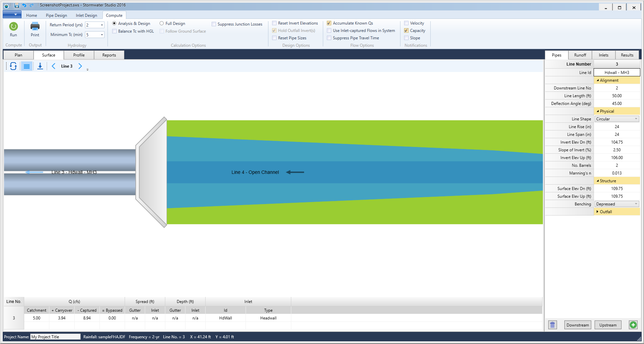Click the green plus icon to add a line

click(x=633, y=324)
